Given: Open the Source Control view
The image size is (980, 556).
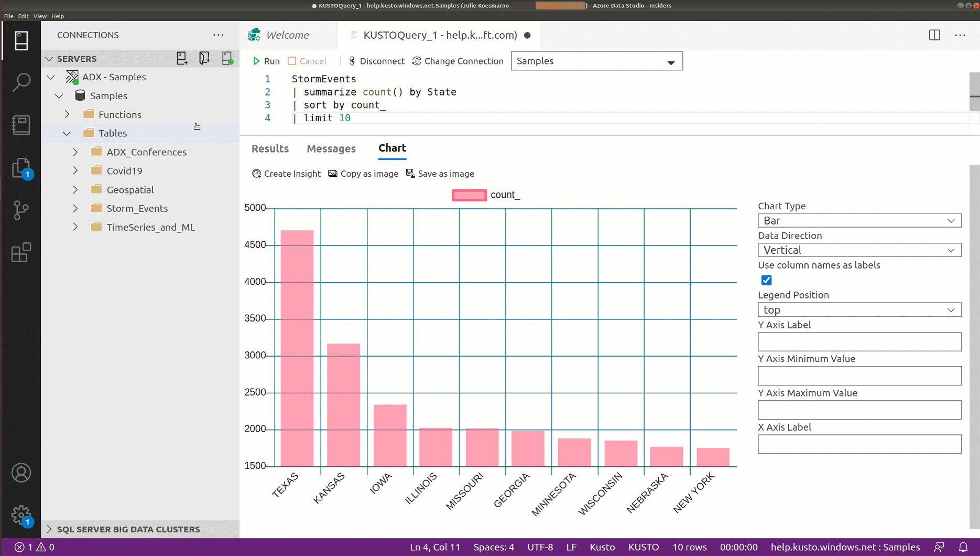Looking at the screenshot, I should [21, 210].
